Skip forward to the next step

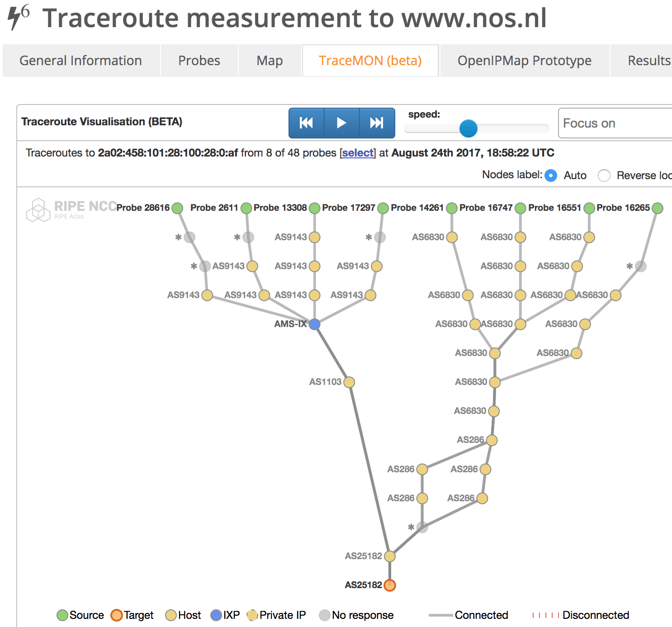coord(377,123)
